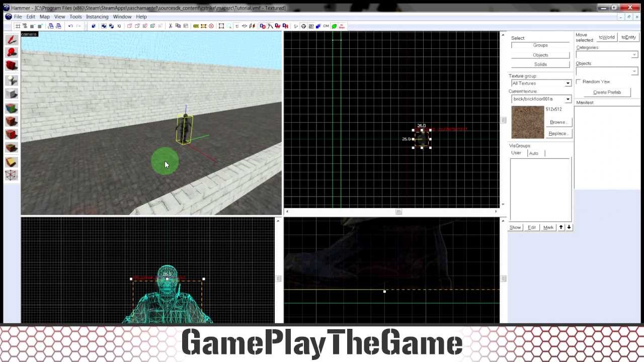The width and height of the screenshot is (644, 362).
Task: Set selection mode to Objects
Action: (x=540, y=55)
